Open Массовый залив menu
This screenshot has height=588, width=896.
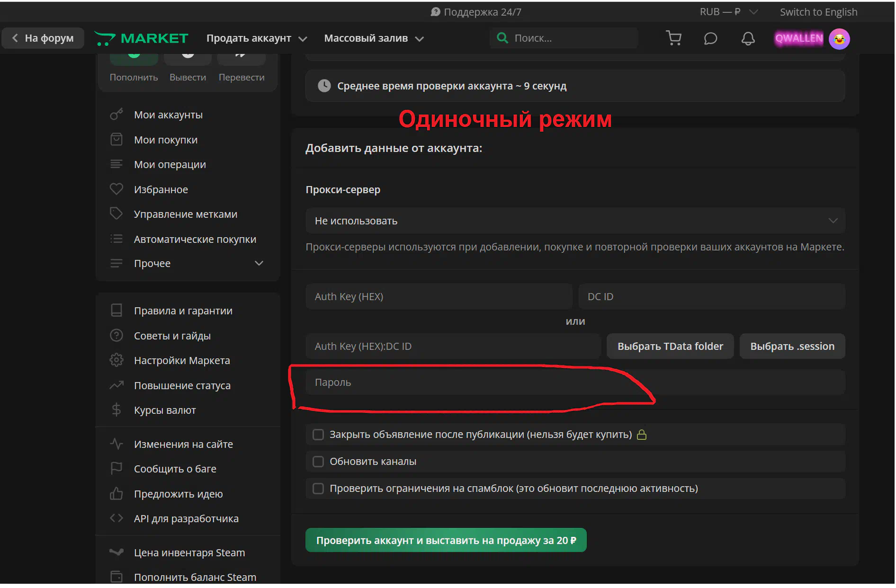tap(373, 38)
